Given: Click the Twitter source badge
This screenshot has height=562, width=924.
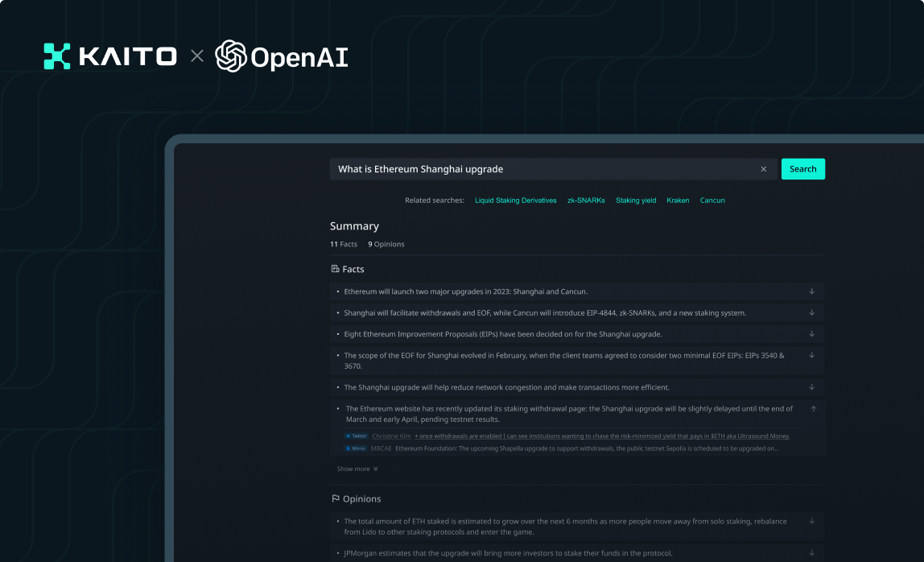Looking at the screenshot, I should click(x=356, y=436).
